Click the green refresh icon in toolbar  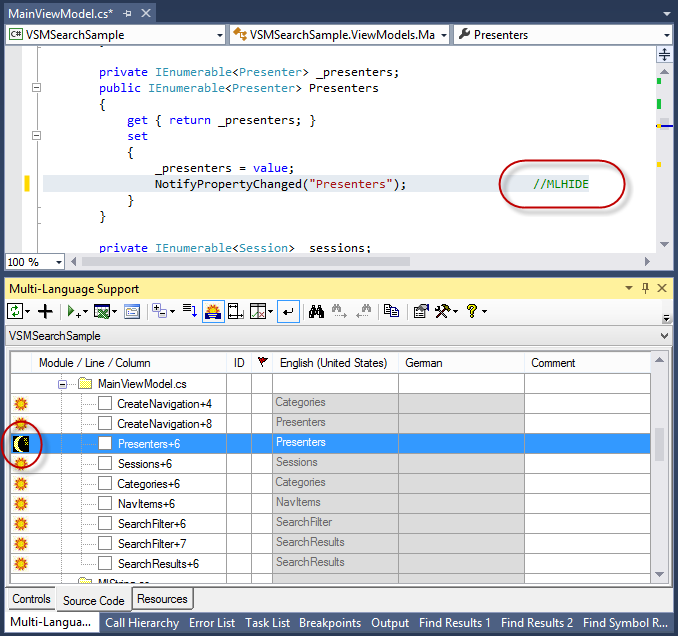coord(16,311)
